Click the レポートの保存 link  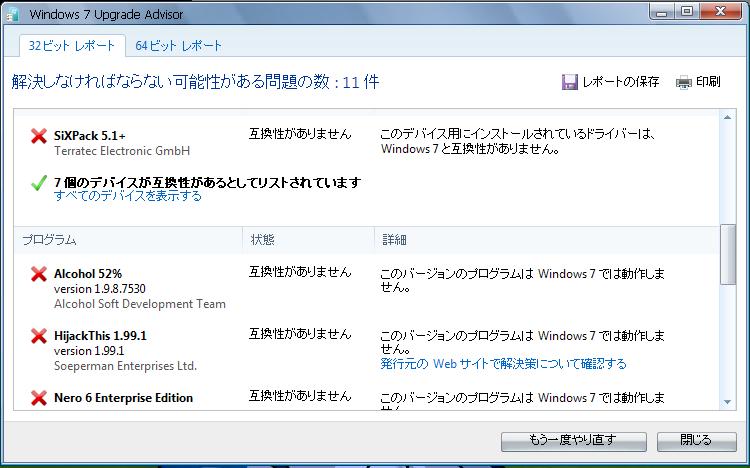[x=620, y=82]
